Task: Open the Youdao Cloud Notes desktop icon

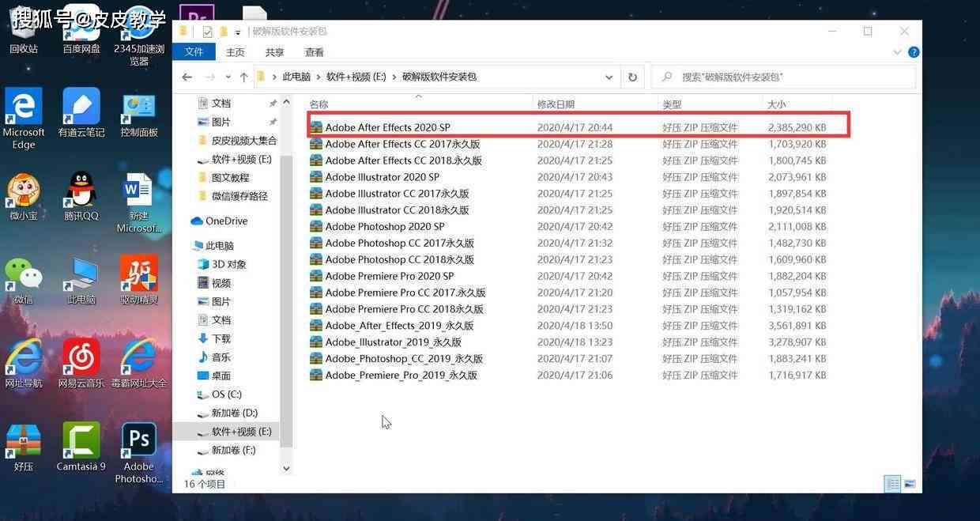Action: (81, 113)
